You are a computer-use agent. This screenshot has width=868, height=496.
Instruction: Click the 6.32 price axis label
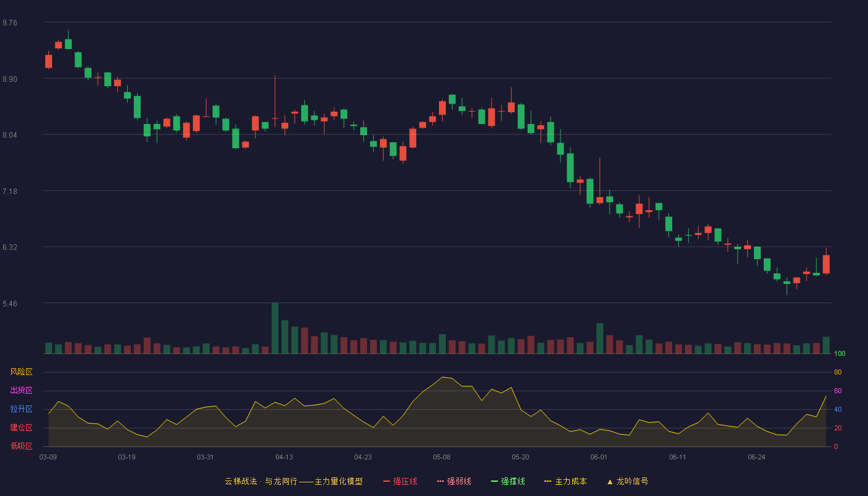tap(10, 247)
